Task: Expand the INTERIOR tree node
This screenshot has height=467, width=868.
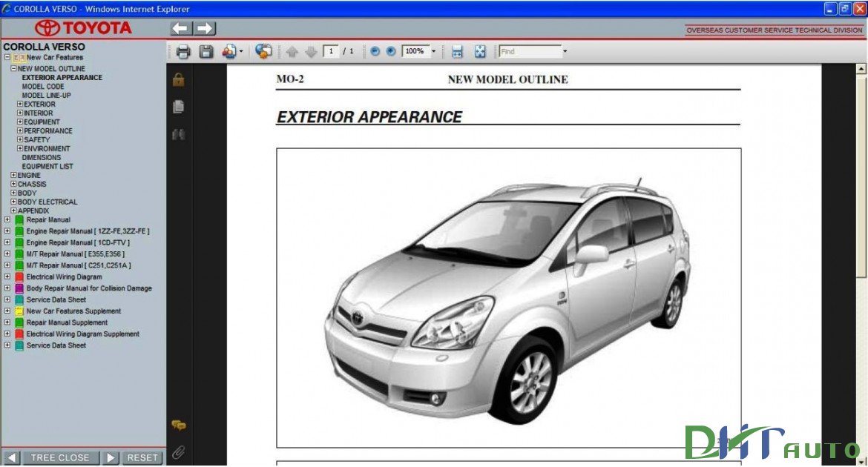Action: pos(20,113)
